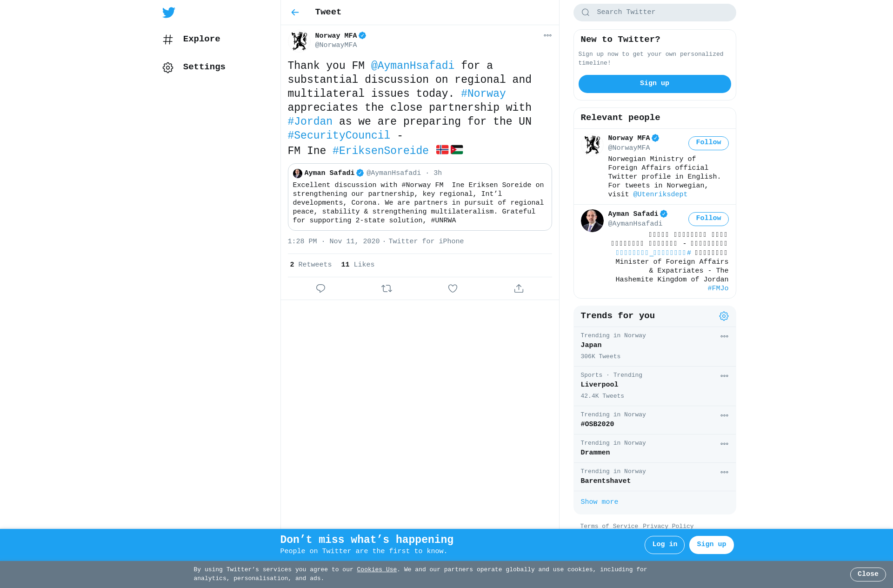
Task: Retweet the Norway MFA tweet
Action: [387, 288]
